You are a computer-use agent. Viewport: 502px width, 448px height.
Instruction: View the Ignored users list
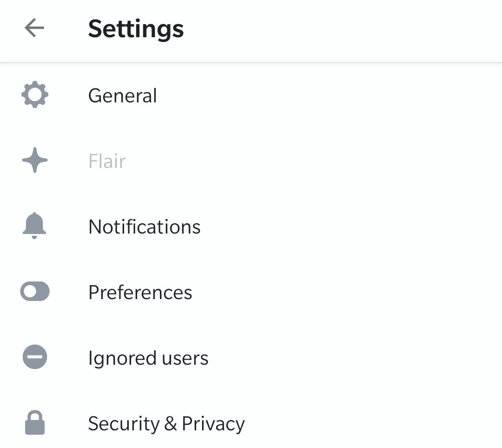click(148, 358)
